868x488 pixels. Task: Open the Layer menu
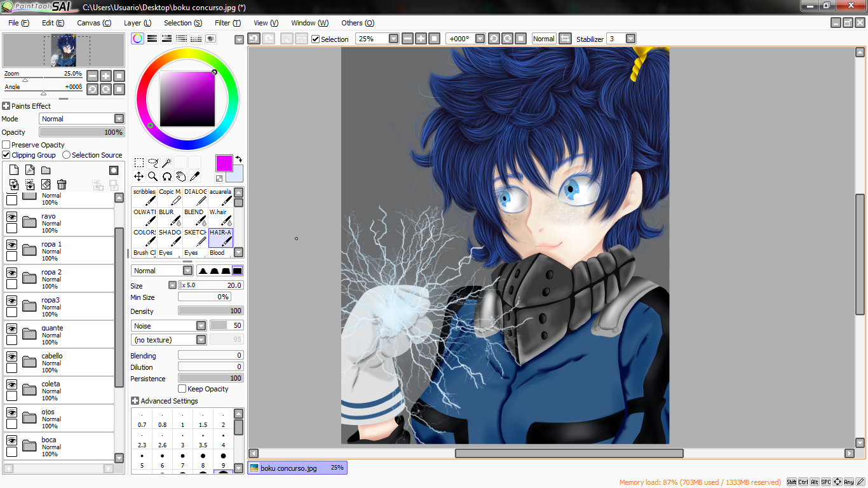tap(138, 23)
